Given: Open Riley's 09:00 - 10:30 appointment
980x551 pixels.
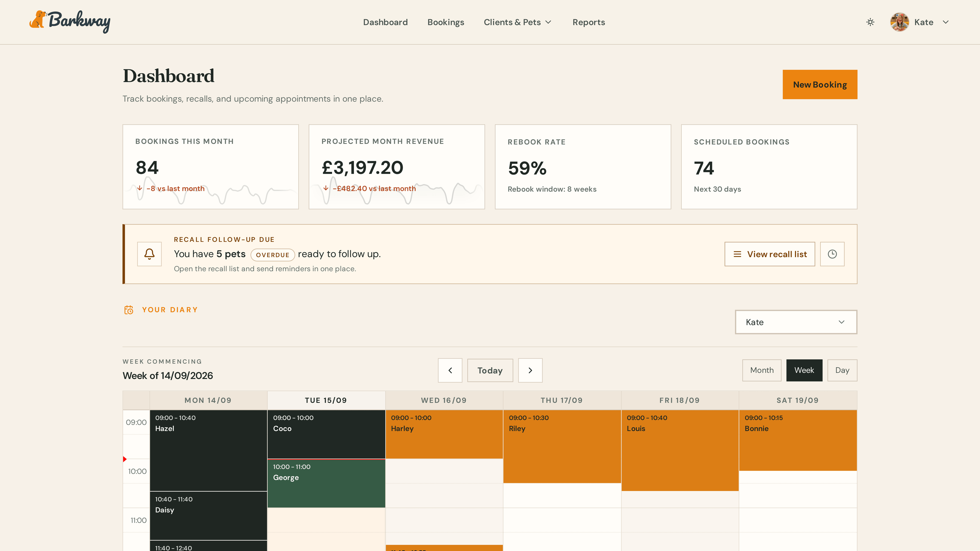Looking at the screenshot, I should point(562,446).
